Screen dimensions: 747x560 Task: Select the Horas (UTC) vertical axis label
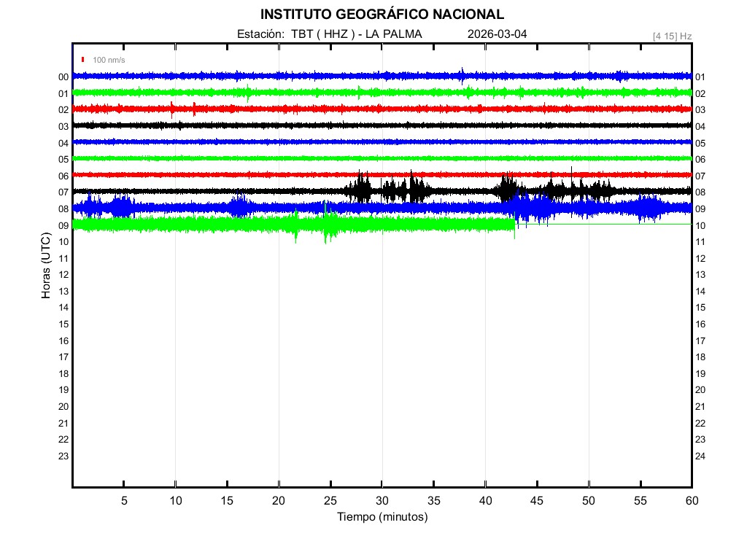coord(45,266)
